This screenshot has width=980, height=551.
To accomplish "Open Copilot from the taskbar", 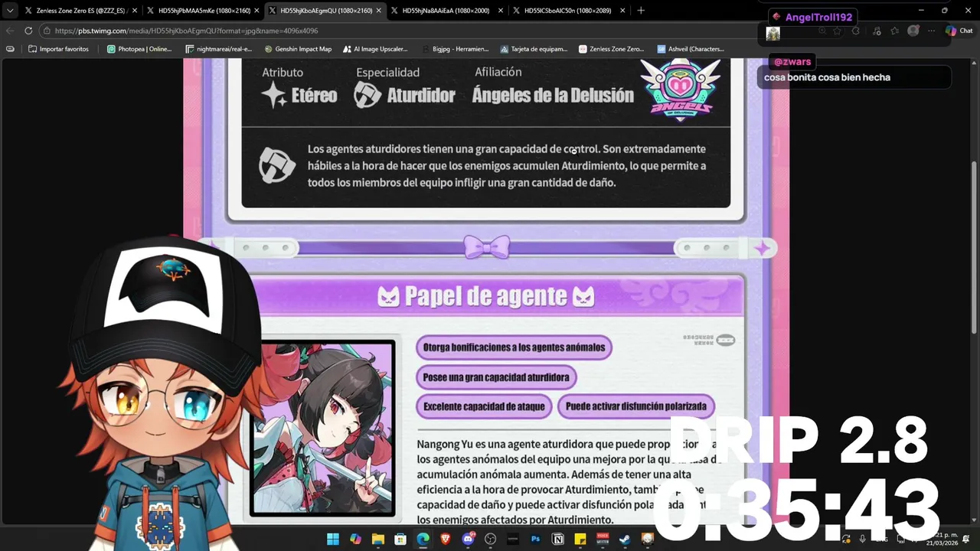I will pos(355,540).
